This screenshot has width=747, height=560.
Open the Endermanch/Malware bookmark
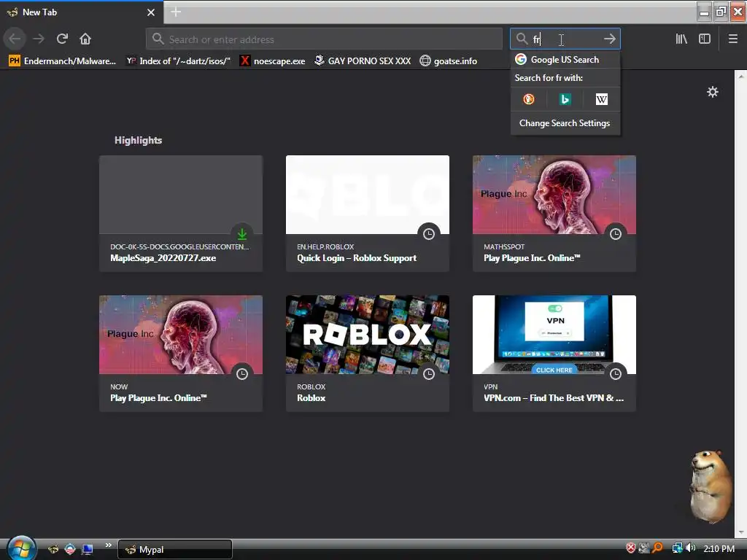tap(63, 61)
